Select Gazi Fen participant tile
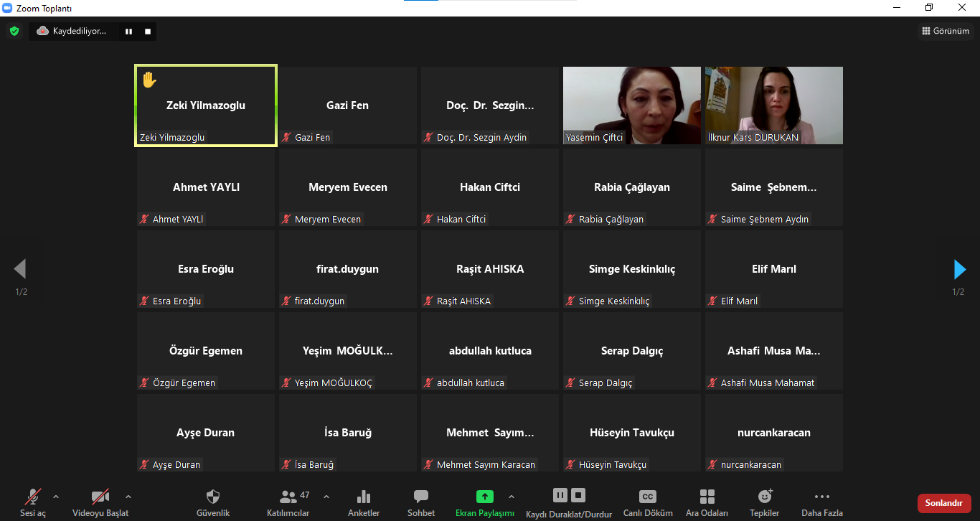The width and height of the screenshot is (980, 521). [x=348, y=105]
